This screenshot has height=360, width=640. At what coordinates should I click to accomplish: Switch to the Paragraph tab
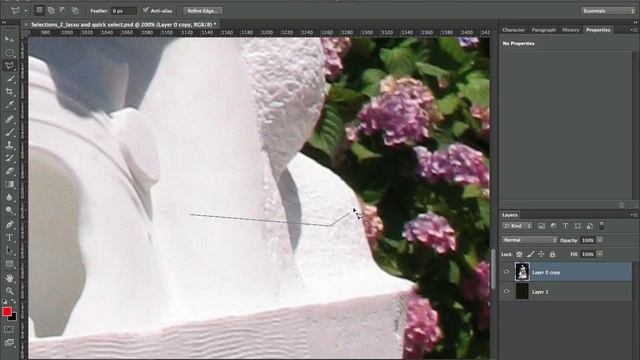543,30
